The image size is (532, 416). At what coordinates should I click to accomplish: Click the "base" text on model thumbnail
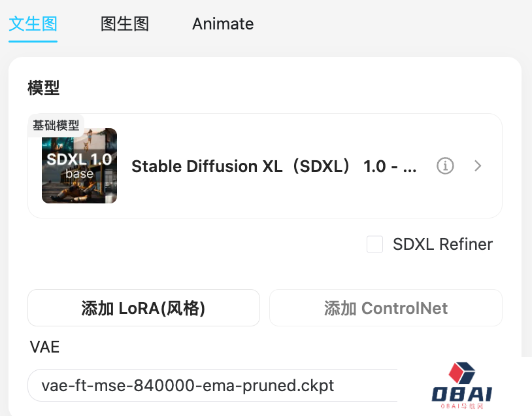click(79, 175)
